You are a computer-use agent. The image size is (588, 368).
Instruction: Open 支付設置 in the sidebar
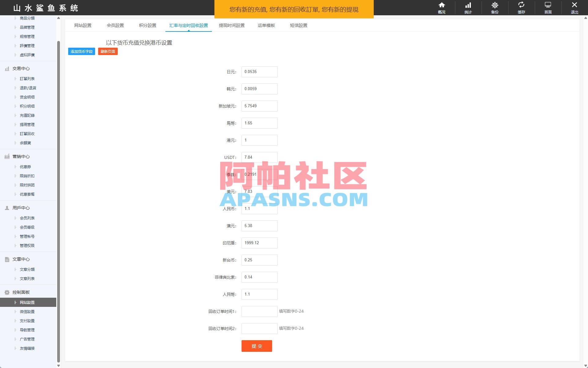(27, 321)
